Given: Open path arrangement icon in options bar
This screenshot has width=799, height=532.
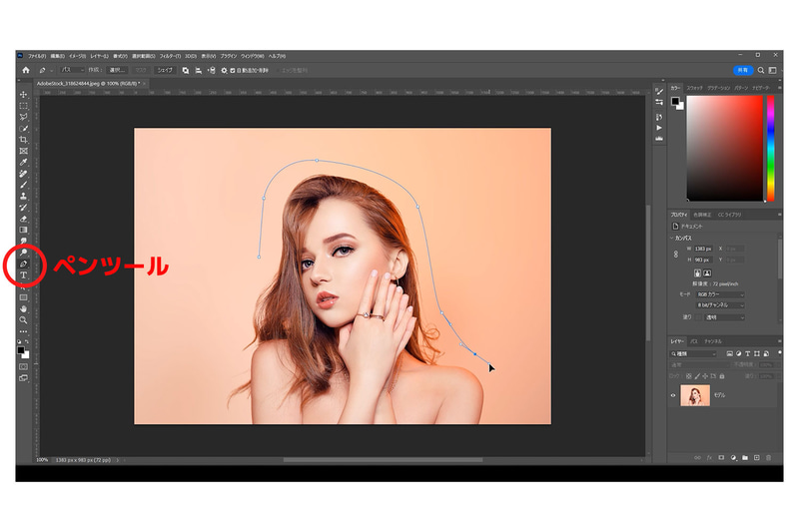Looking at the screenshot, I should 211,70.
